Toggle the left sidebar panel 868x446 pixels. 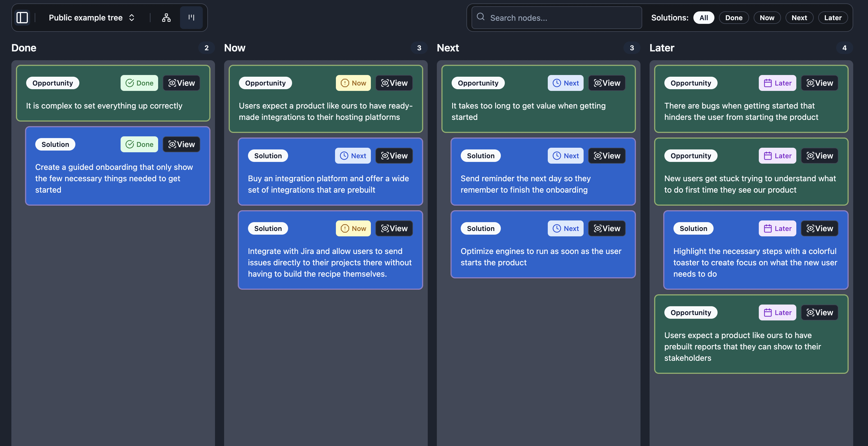22,18
